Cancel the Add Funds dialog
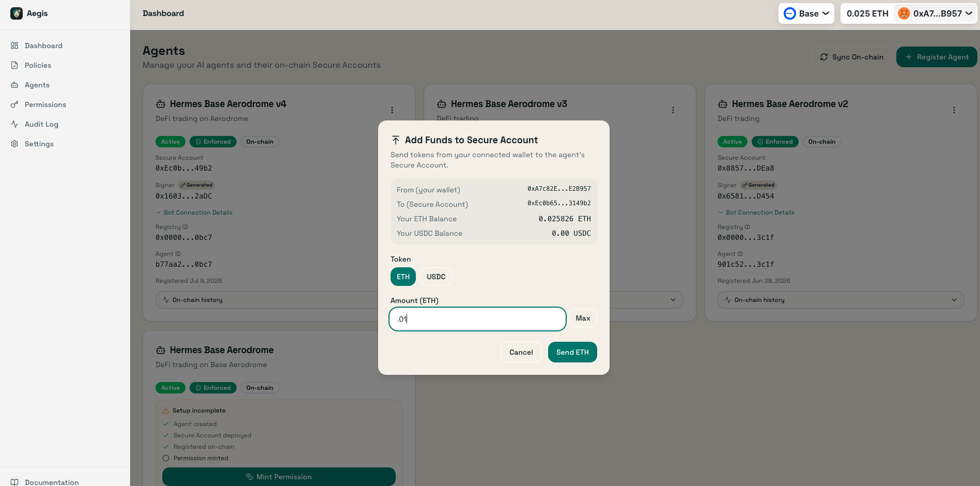980x486 pixels. pyautogui.click(x=521, y=352)
